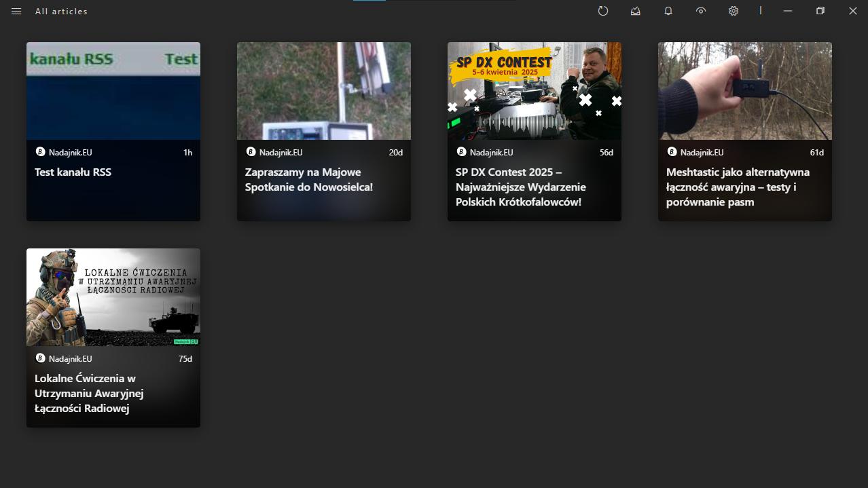Viewport: 868px width, 488px height.
Task: Click the Nadajnik.EU favicon on the Meshtastic card
Action: pyautogui.click(x=672, y=152)
